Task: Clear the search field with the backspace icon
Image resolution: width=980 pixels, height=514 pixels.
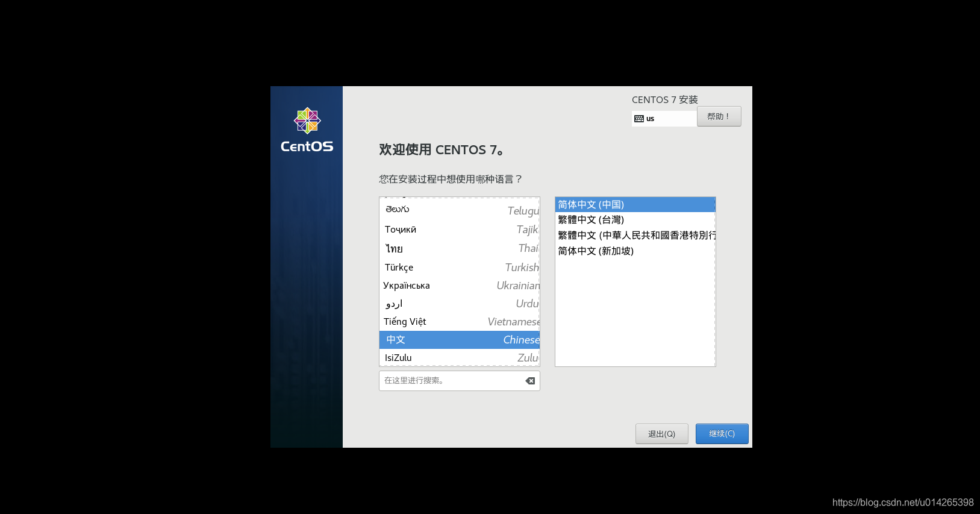Action: [x=530, y=381]
